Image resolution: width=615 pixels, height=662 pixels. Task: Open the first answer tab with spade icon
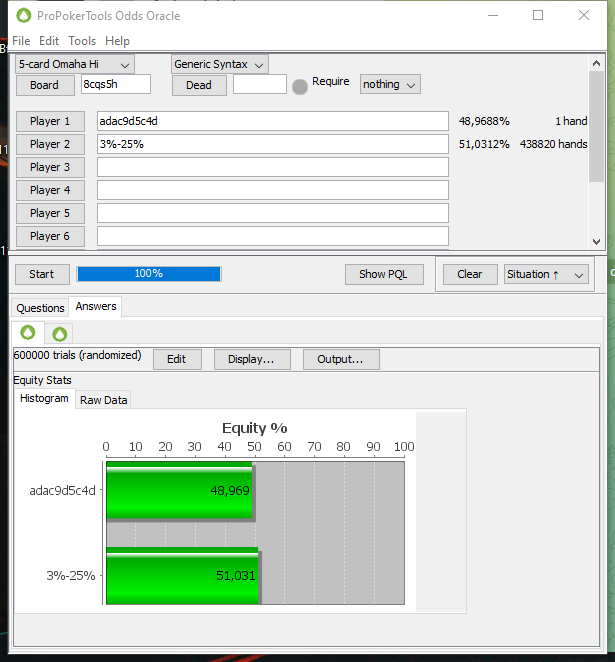point(28,333)
